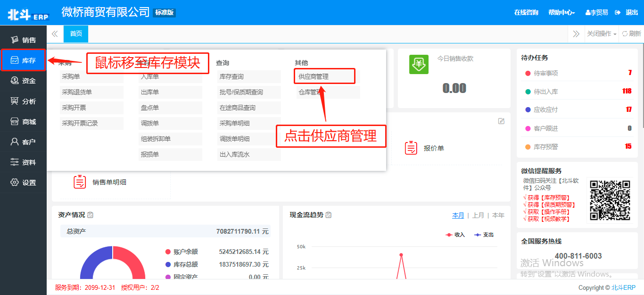
Task: Select 采购开票记录 menu item
Action: pyautogui.click(x=91, y=123)
